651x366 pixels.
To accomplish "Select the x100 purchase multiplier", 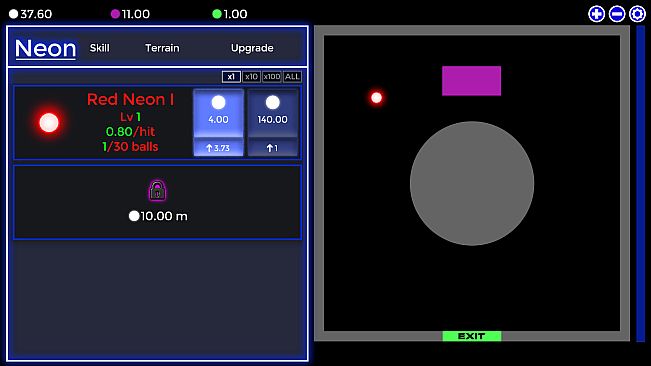I will click(272, 77).
